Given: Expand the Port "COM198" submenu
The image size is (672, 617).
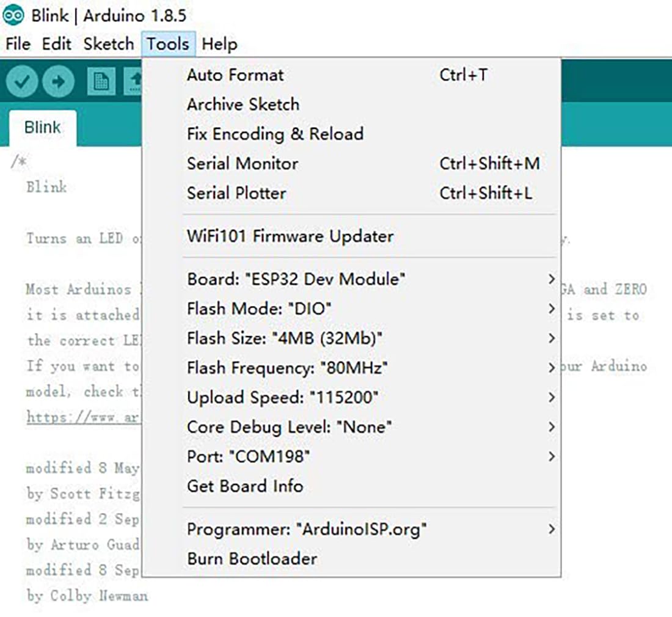Looking at the screenshot, I should tap(249, 456).
